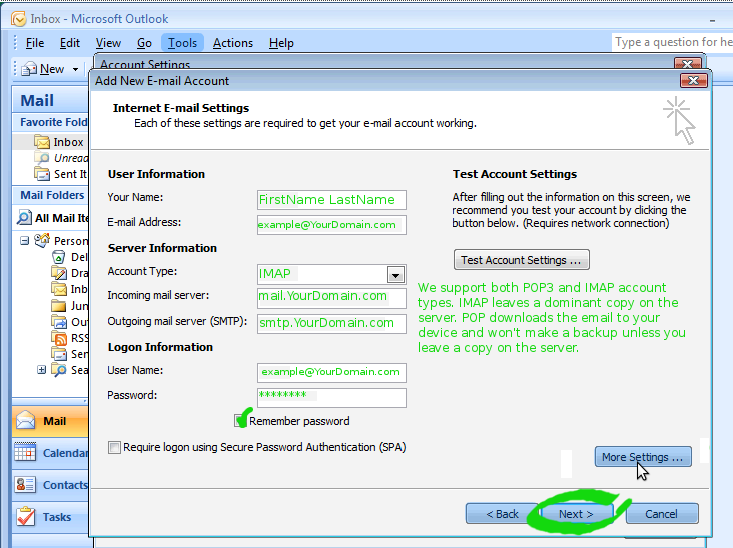Close the Add New E-mail Account dialog

point(693,81)
